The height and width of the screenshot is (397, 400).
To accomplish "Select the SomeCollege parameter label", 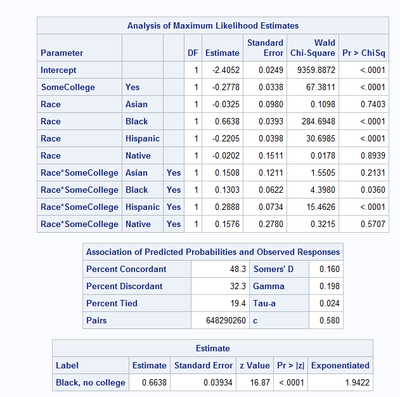I will point(68,87).
